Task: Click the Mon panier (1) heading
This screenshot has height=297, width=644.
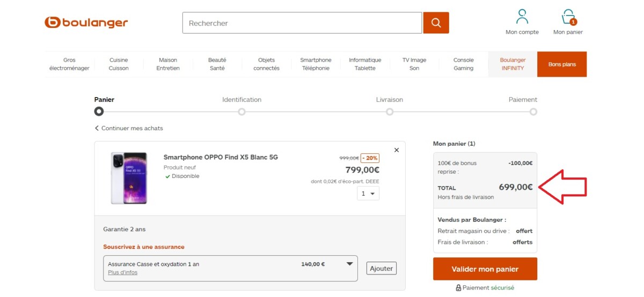Action: (454, 144)
